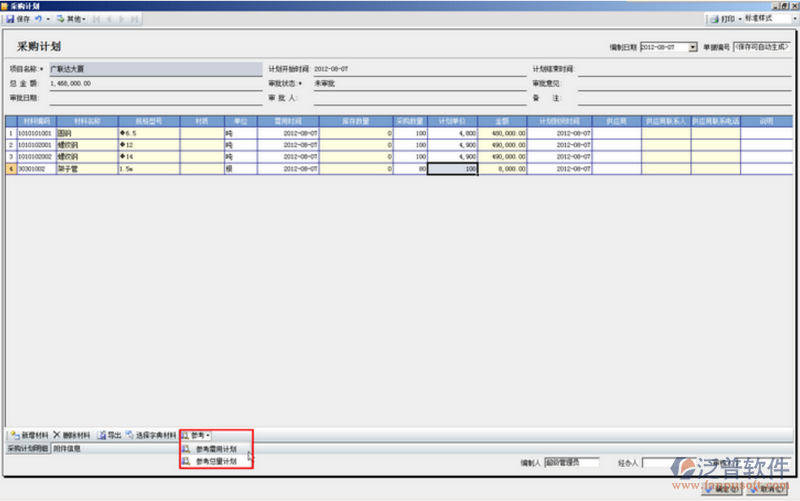Click the 金额 column header
This screenshot has height=501, width=800.
[x=503, y=121]
